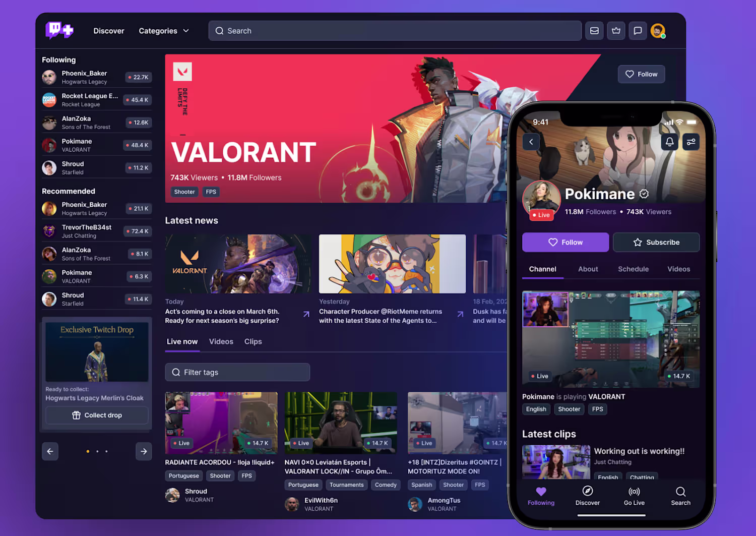Tap the phone settings sliders icon
The height and width of the screenshot is (536, 756).
[691, 142]
